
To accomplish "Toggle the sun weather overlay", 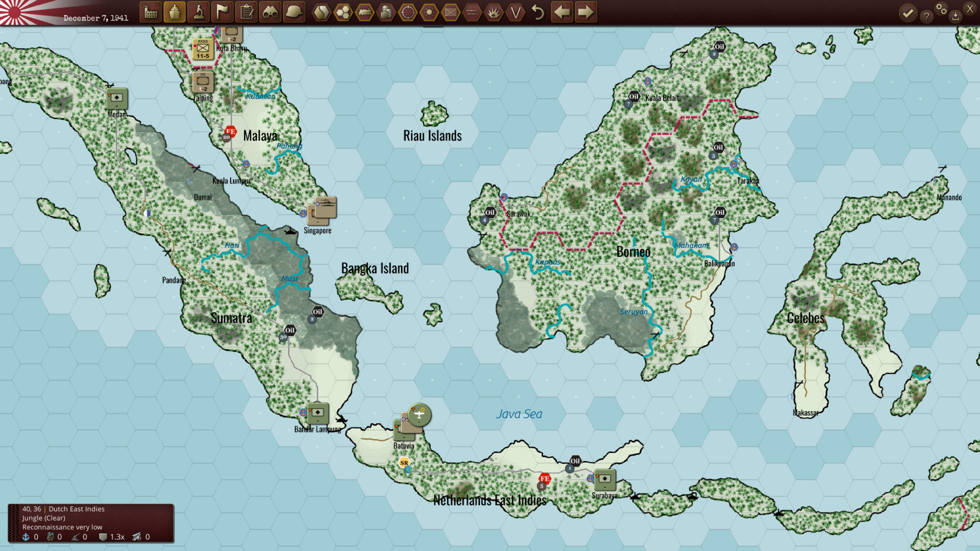I will [x=429, y=13].
